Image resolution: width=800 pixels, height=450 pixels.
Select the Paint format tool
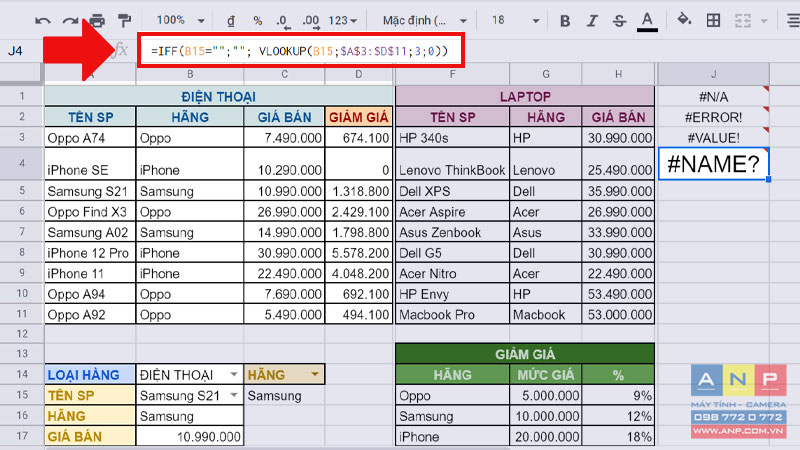[x=124, y=21]
